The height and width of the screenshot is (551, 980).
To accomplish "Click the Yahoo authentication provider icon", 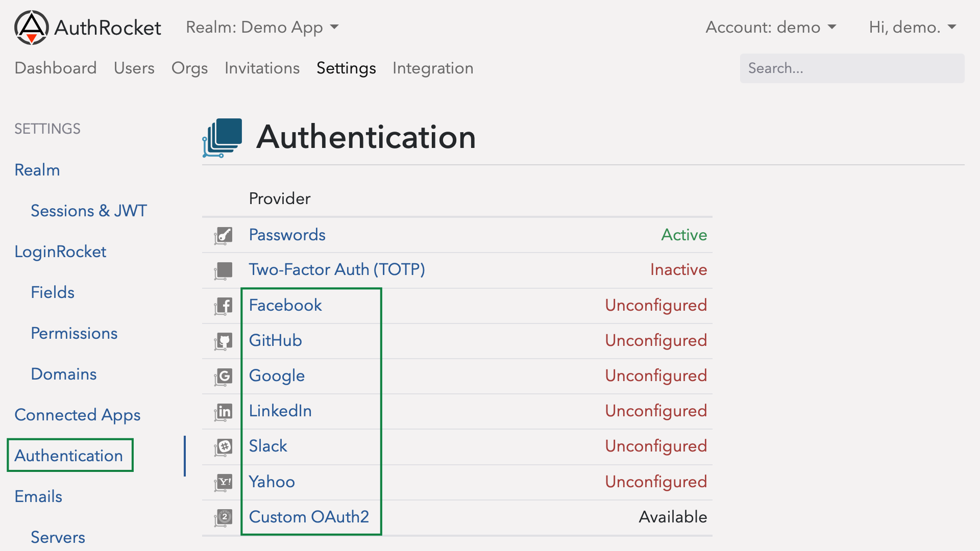I will pyautogui.click(x=224, y=482).
